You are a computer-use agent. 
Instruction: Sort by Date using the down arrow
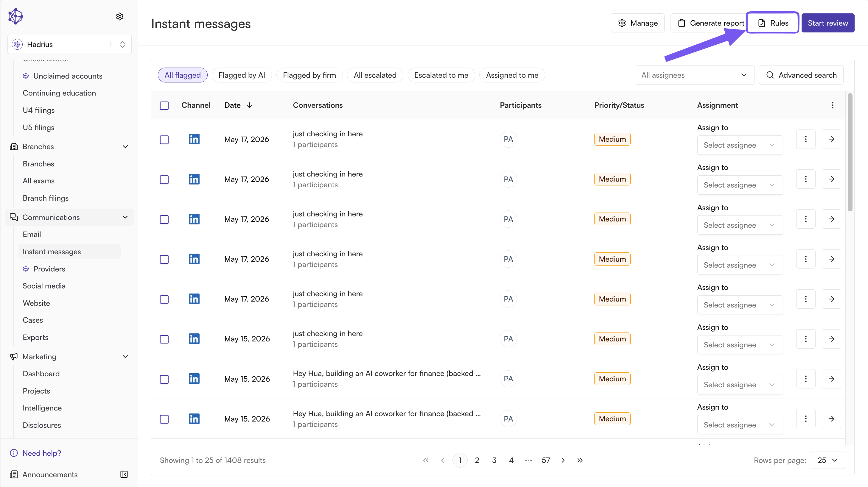[x=249, y=105]
